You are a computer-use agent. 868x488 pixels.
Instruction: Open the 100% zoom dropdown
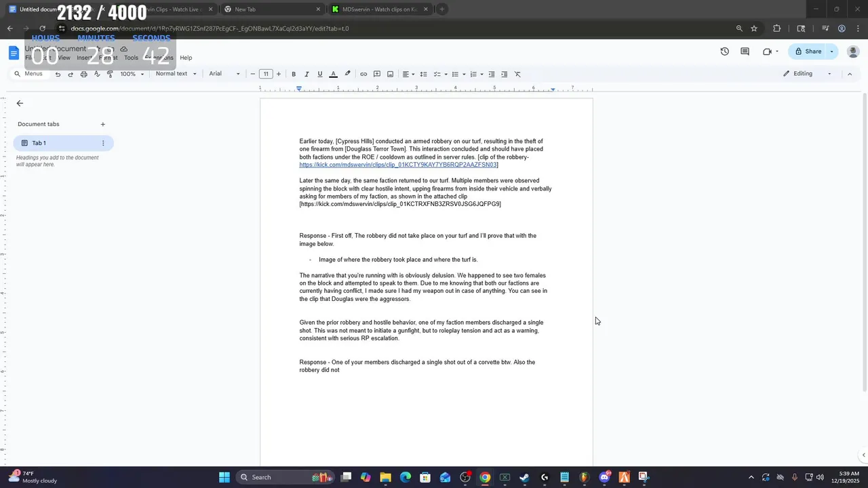(132, 74)
